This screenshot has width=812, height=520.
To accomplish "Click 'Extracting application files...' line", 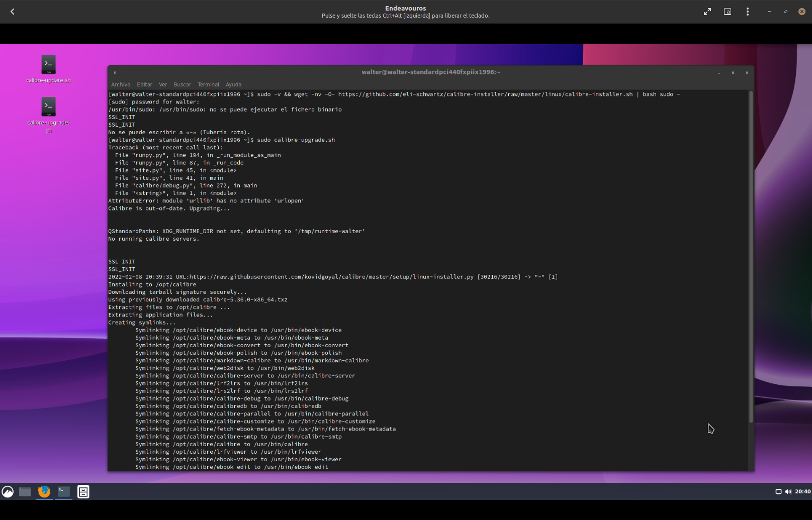I will point(160,315).
